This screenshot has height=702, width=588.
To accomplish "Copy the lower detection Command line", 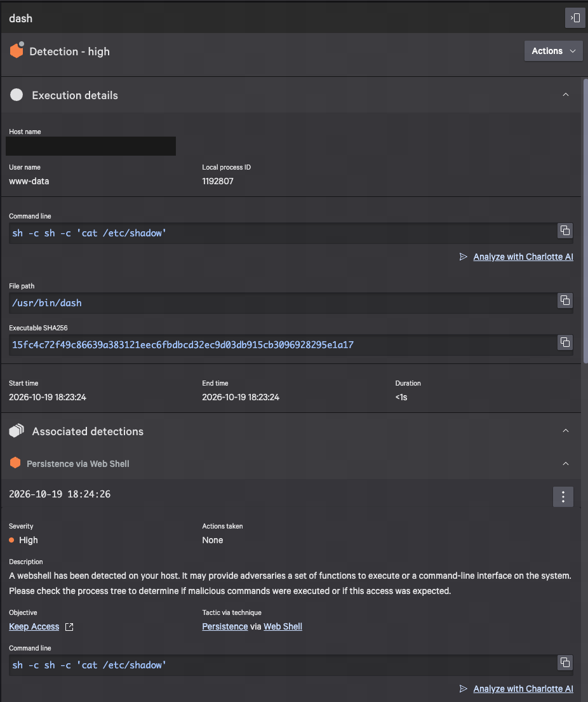I will 565,663.
